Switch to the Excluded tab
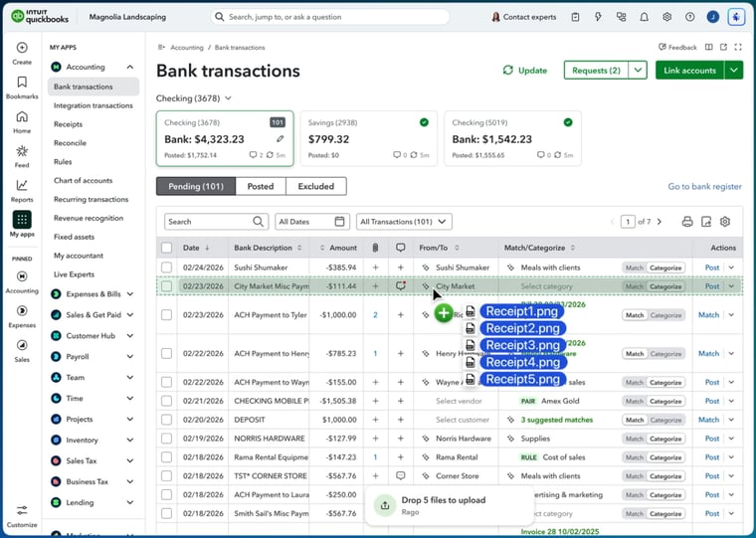 click(316, 186)
